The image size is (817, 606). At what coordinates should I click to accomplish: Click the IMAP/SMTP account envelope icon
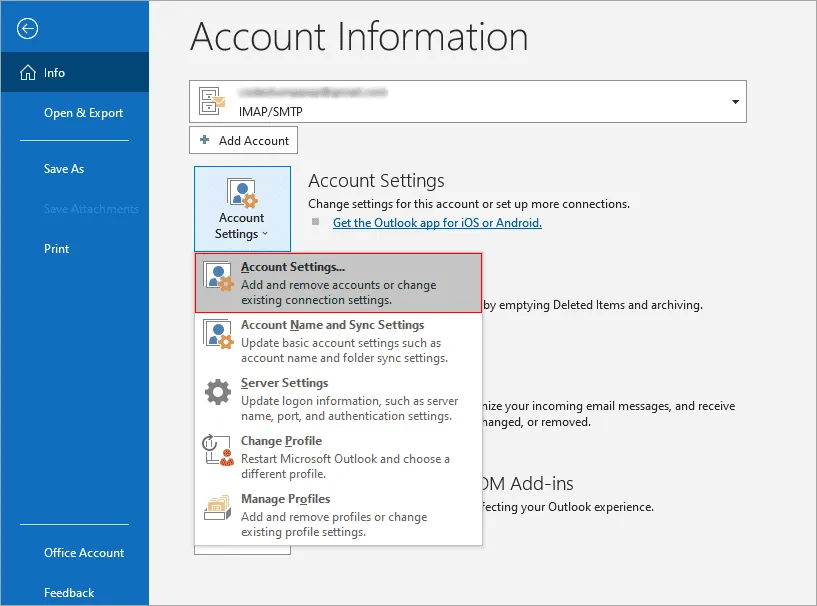[x=212, y=101]
